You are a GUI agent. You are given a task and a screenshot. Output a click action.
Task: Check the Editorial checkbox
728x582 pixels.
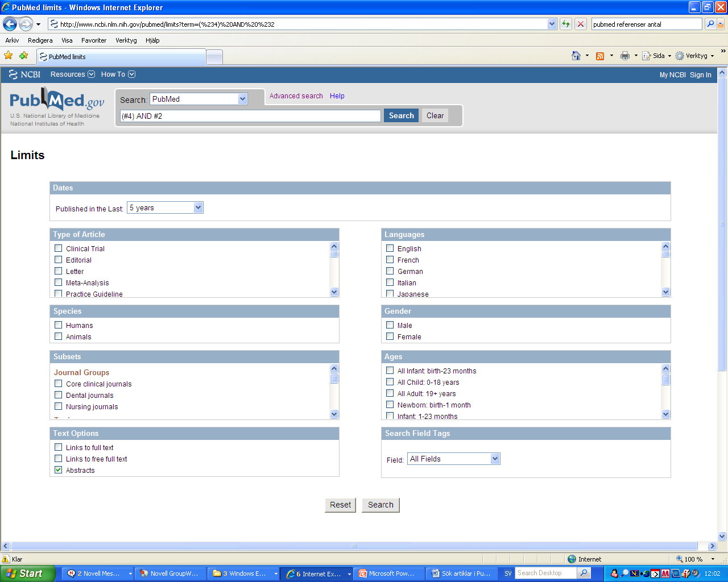[58, 260]
